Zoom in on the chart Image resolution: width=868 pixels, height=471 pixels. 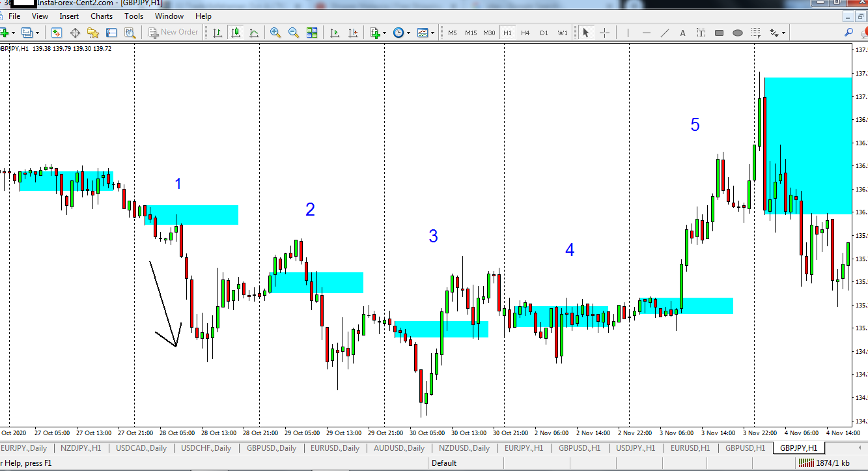275,33
